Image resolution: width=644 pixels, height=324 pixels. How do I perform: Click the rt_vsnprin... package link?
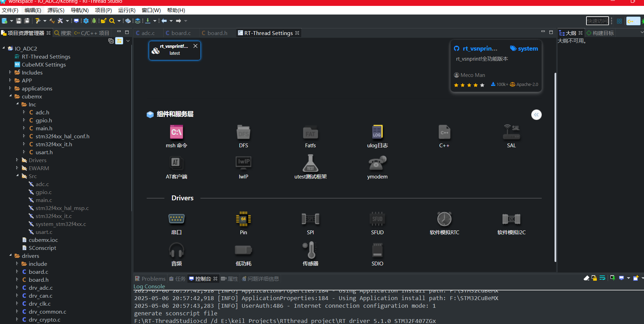tap(480, 49)
